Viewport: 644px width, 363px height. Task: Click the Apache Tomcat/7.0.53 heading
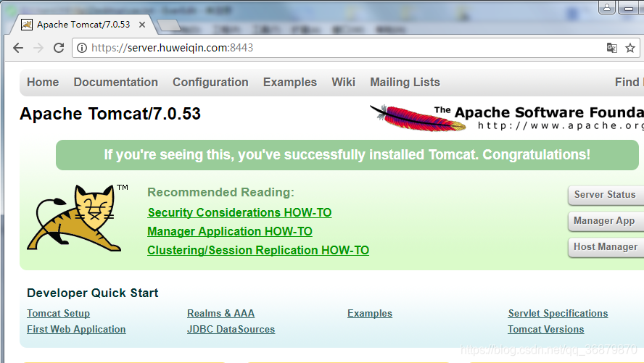pos(110,114)
